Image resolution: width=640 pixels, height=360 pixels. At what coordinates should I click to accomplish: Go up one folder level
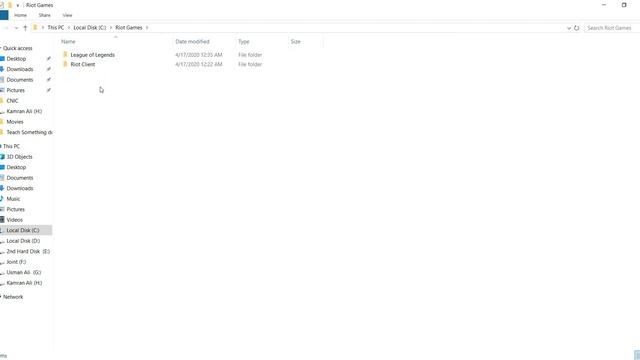[25, 28]
